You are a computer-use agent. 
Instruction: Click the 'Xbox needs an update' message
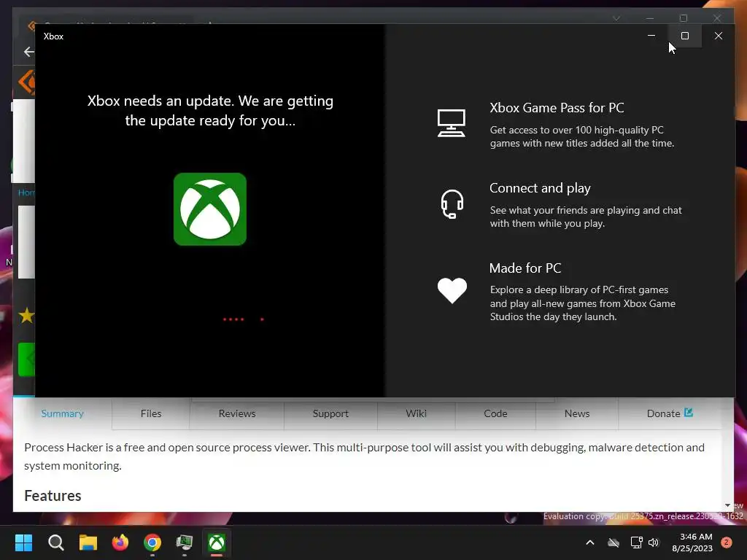210,111
